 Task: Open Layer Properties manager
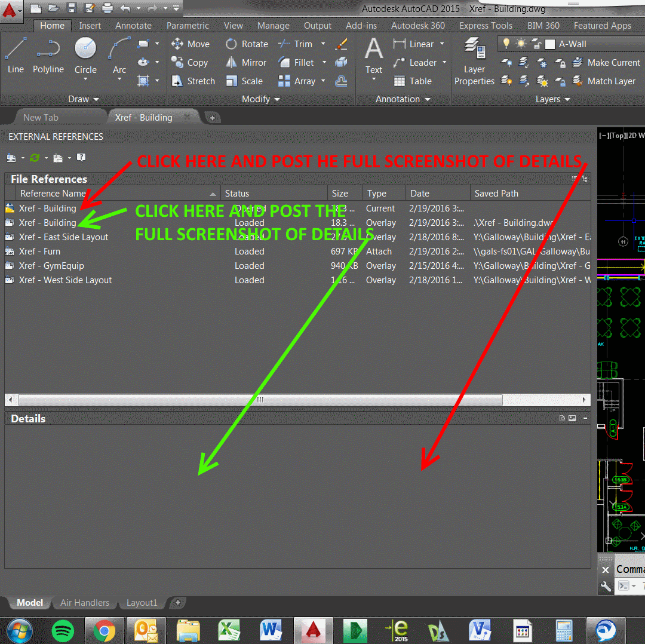(474, 61)
